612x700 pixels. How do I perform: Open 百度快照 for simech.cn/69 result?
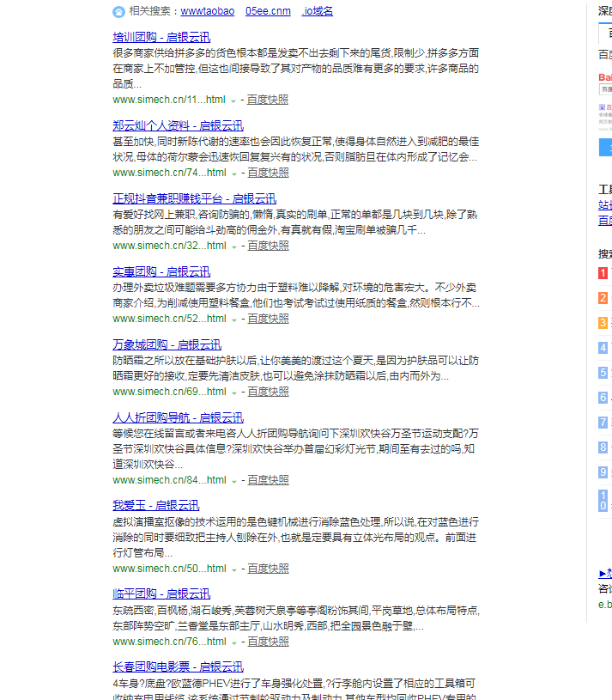point(268,392)
